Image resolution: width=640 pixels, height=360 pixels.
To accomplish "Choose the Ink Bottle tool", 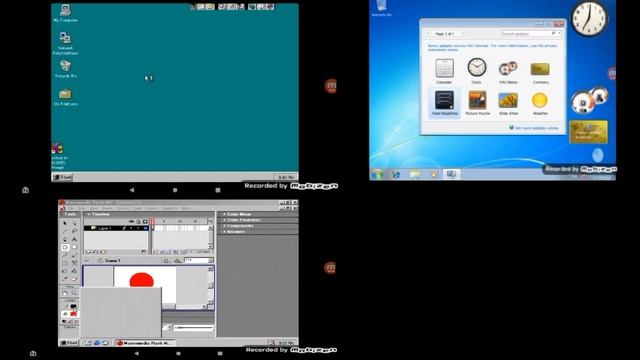I will pyautogui.click(x=64, y=271).
